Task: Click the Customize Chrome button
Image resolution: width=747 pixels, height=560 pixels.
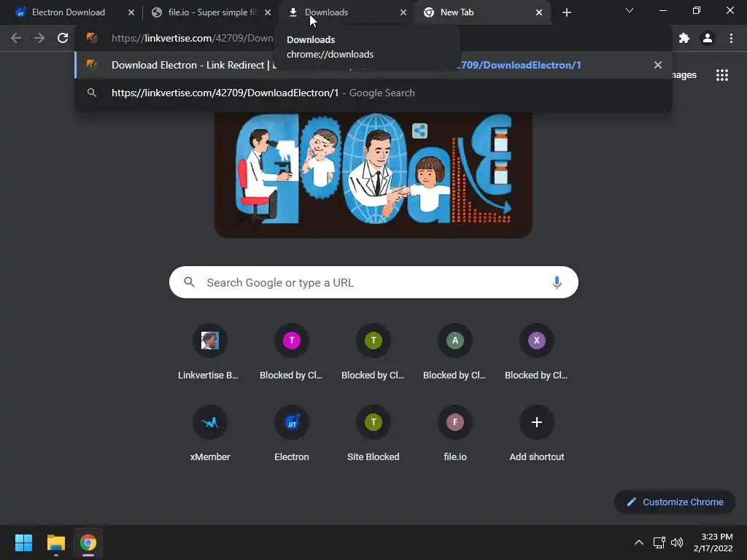Action: coord(675,502)
